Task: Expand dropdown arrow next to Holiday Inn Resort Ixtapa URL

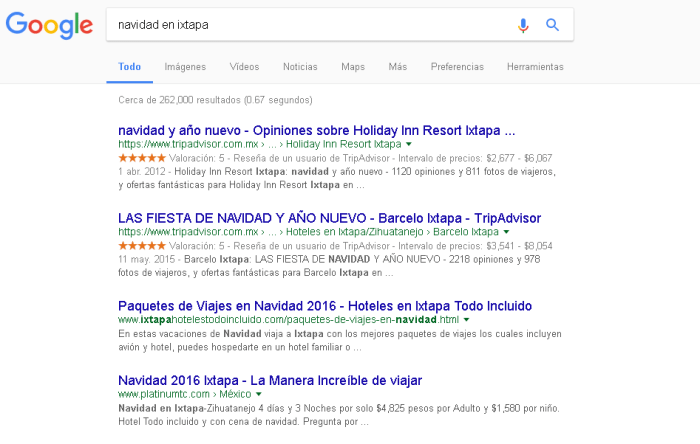Action: pos(409,145)
